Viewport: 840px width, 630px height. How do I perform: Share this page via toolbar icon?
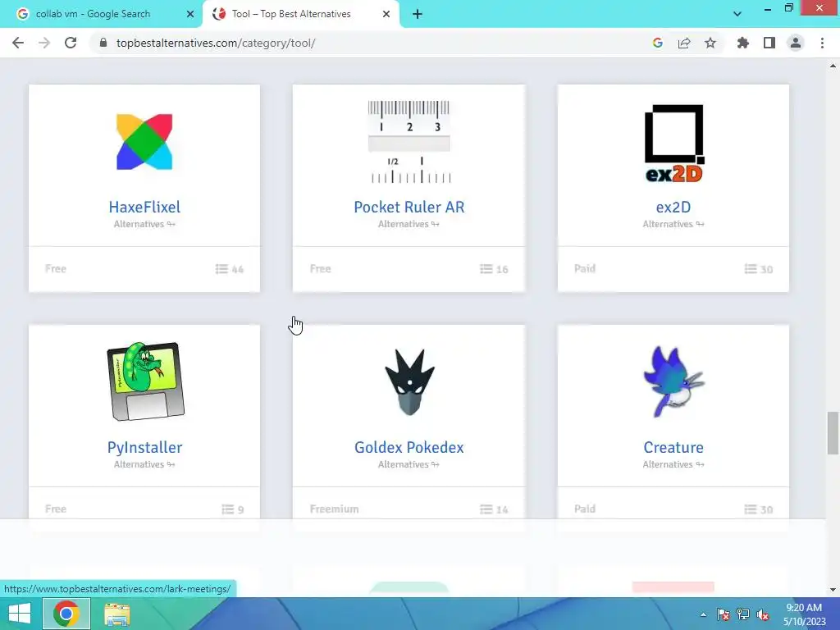click(x=684, y=43)
